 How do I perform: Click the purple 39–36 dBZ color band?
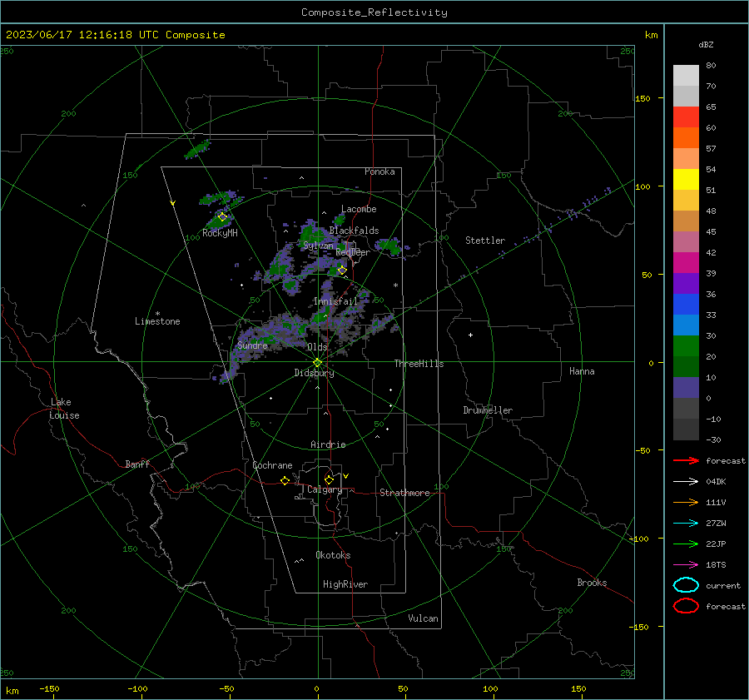click(686, 283)
